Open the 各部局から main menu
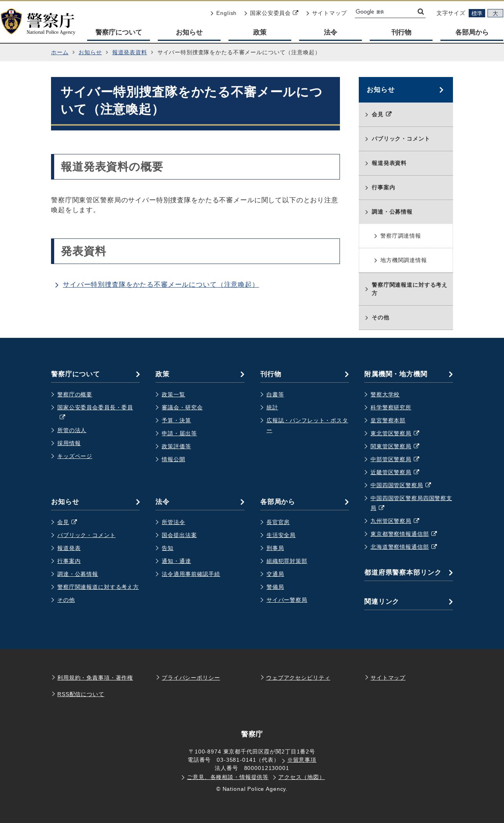504x823 pixels. tap(472, 32)
